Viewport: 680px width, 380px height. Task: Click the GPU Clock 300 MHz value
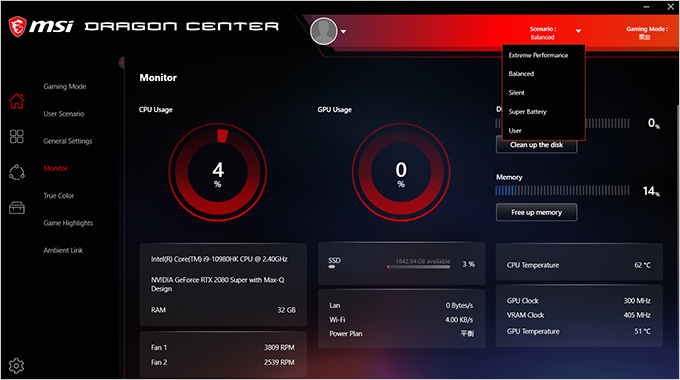pos(637,301)
